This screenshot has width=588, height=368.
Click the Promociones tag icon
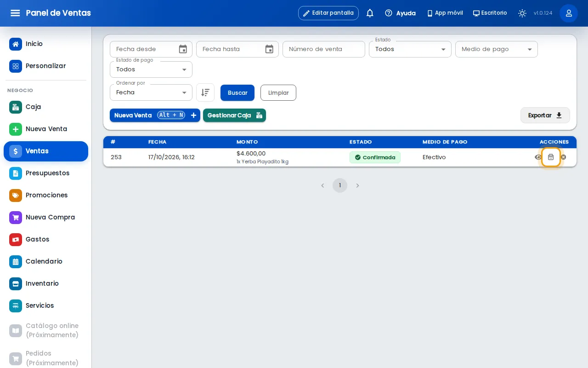click(16, 195)
